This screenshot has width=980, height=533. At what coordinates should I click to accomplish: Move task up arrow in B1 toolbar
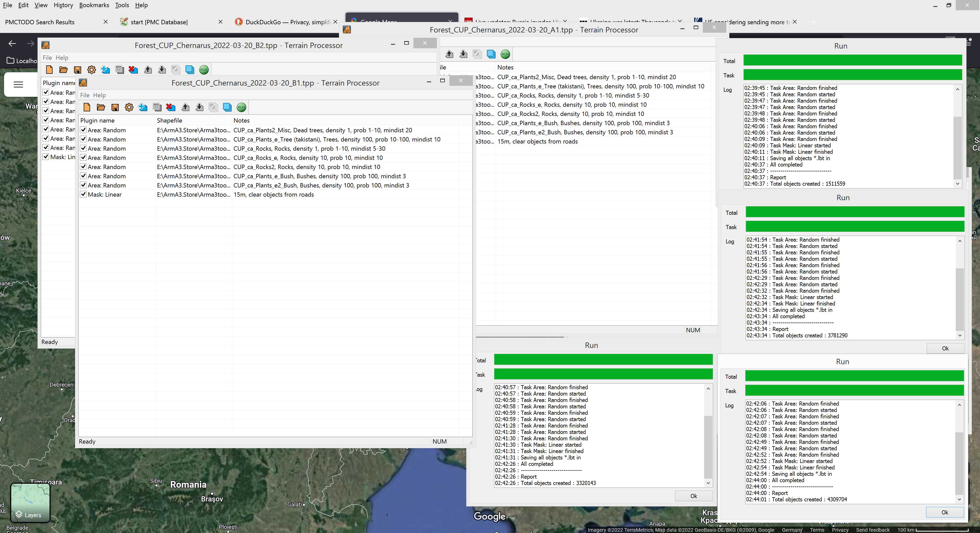185,107
